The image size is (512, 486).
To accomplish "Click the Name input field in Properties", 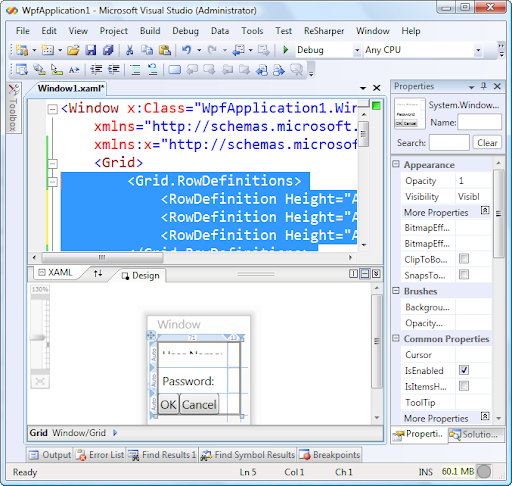I will point(479,122).
